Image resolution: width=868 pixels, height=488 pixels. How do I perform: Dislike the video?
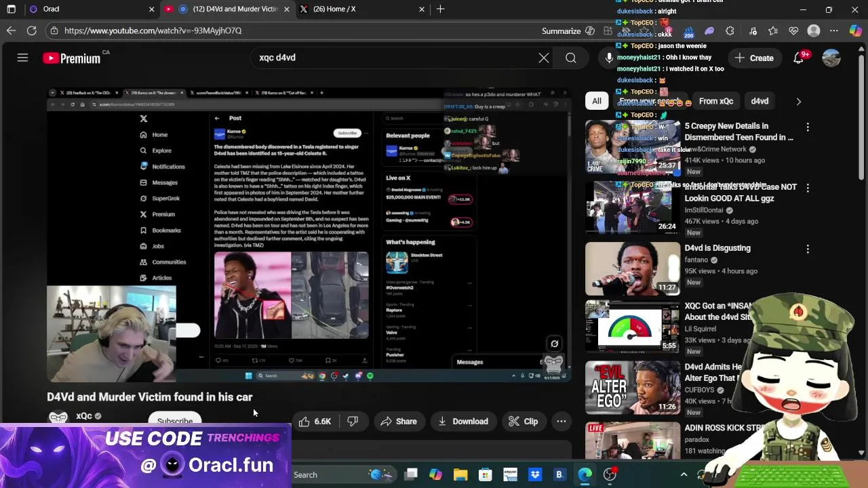click(x=353, y=422)
